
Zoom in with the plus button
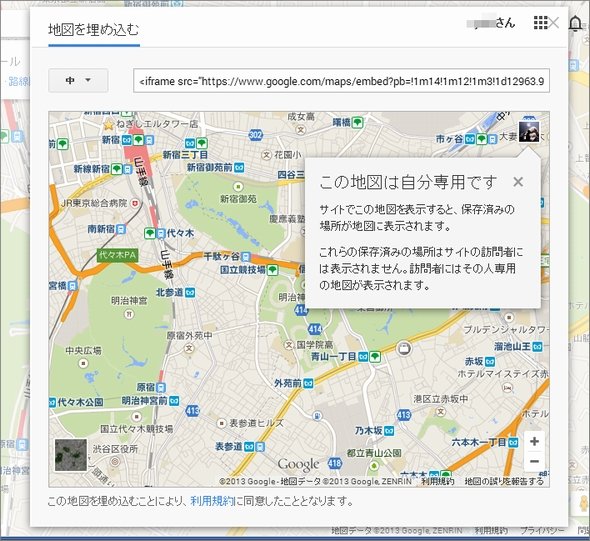534,441
